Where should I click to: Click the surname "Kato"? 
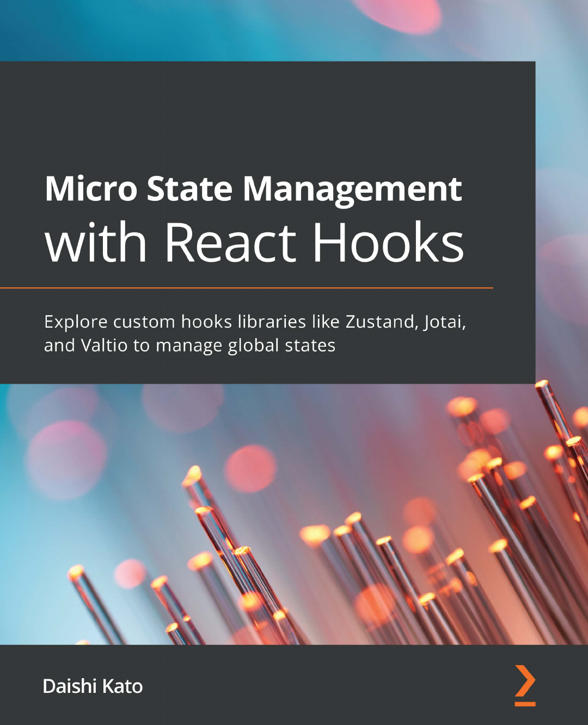click(122, 686)
